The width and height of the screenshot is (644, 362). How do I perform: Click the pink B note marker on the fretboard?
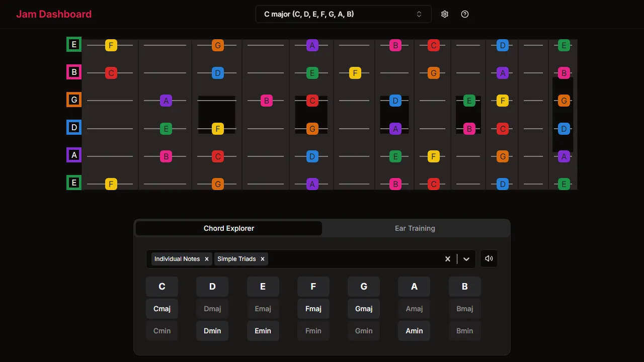[x=267, y=101]
